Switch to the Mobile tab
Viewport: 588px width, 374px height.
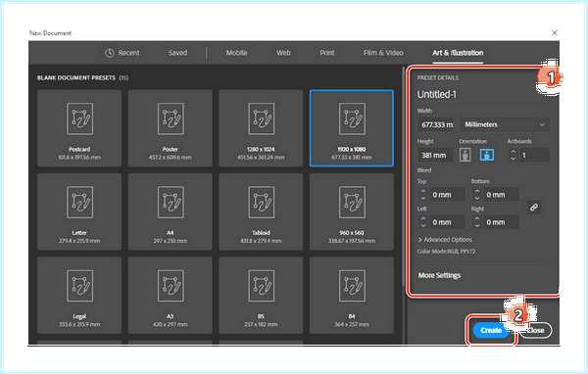click(x=236, y=53)
